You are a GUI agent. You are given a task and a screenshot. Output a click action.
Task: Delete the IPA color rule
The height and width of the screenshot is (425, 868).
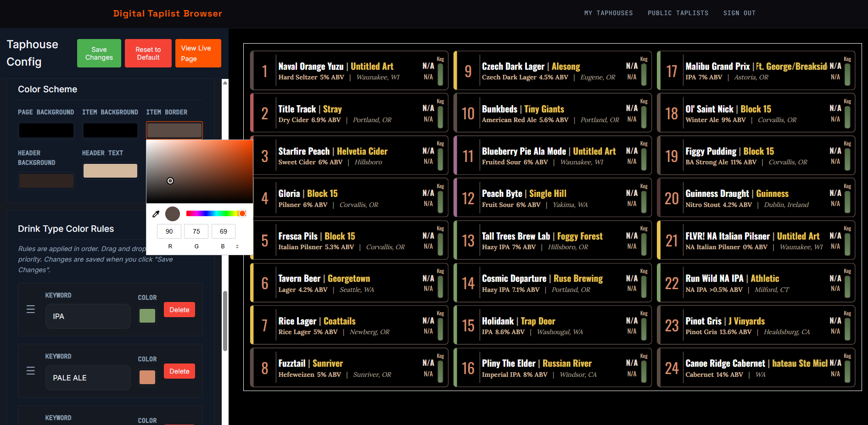coord(179,310)
